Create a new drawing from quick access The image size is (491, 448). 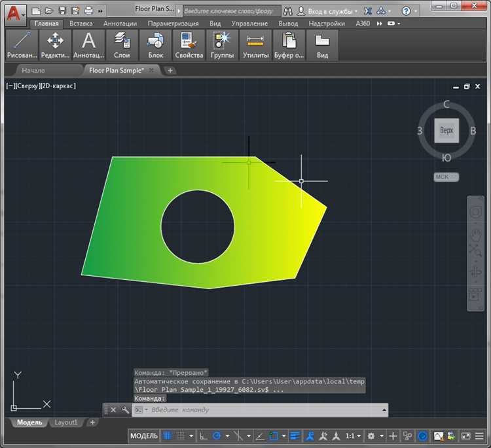pos(36,11)
